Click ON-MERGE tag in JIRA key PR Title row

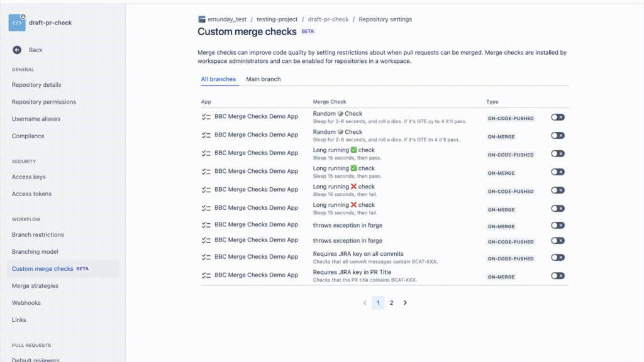[x=501, y=277]
